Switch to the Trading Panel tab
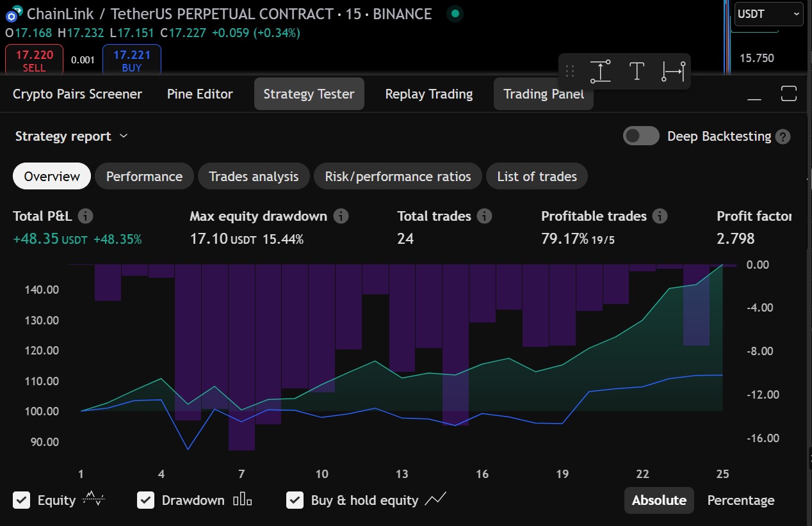The image size is (812, 526). point(544,94)
